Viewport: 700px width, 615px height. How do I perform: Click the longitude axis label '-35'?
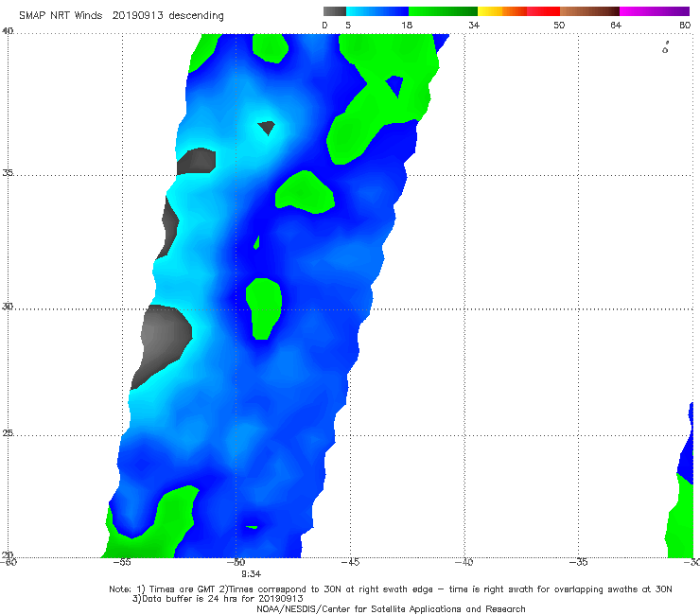pyautogui.click(x=579, y=562)
